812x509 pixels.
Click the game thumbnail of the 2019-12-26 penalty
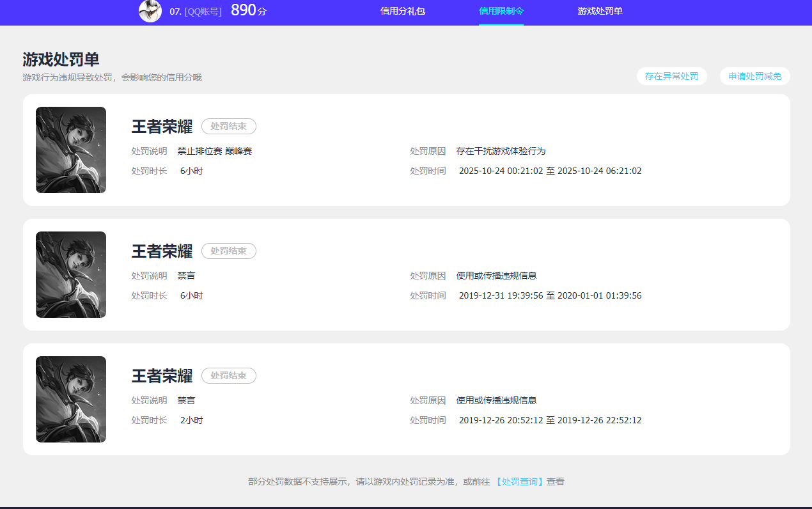point(71,399)
